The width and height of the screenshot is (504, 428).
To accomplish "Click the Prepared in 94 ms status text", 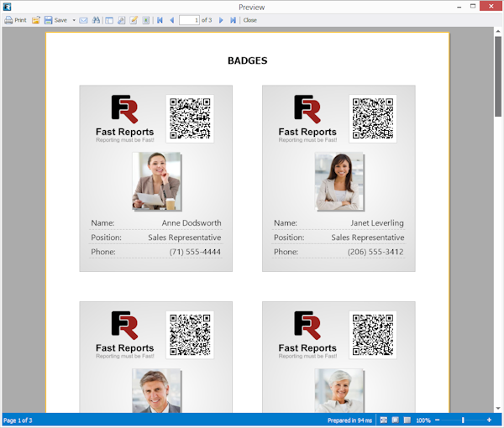I will [349, 420].
